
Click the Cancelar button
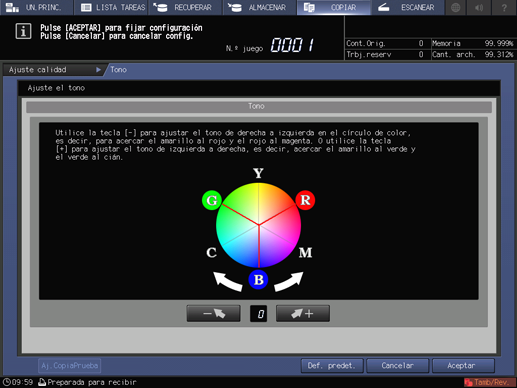tap(397, 366)
